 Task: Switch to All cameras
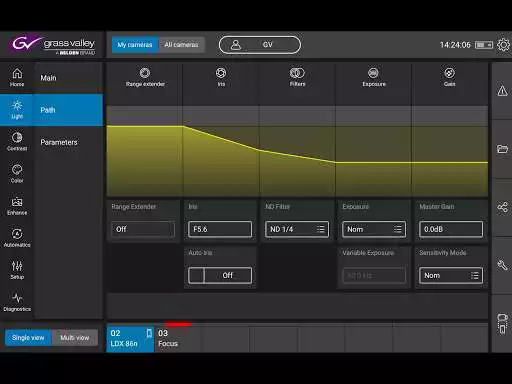[x=181, y=45]
